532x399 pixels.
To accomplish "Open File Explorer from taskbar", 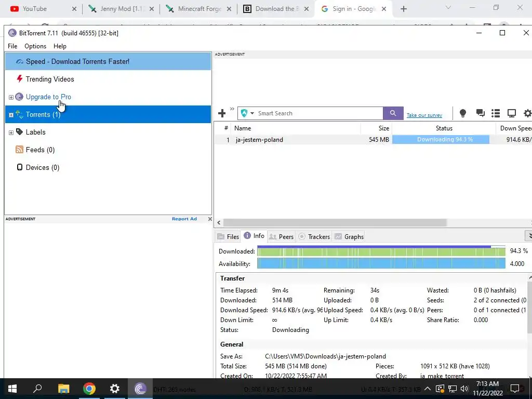I will [x=63, y=389].
